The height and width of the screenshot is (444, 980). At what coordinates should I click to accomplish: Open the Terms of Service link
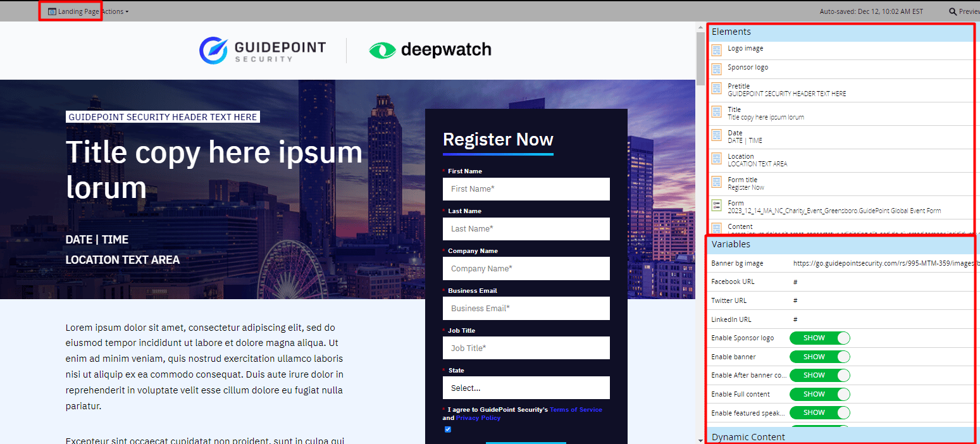coord(576,410)
